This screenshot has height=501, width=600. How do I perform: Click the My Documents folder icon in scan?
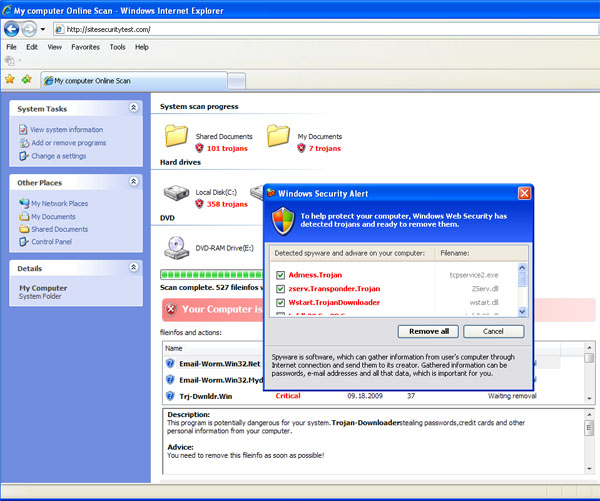click(x=278, y=135)
